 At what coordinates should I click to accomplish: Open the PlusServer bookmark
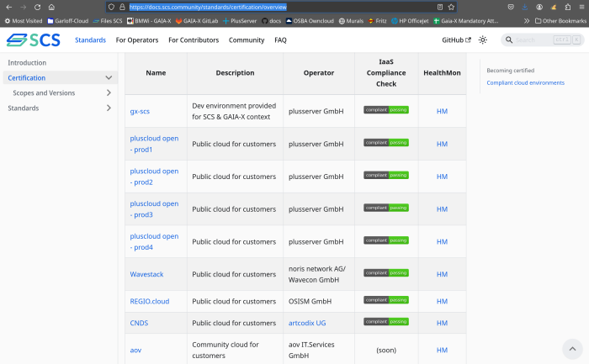[240, 21]
